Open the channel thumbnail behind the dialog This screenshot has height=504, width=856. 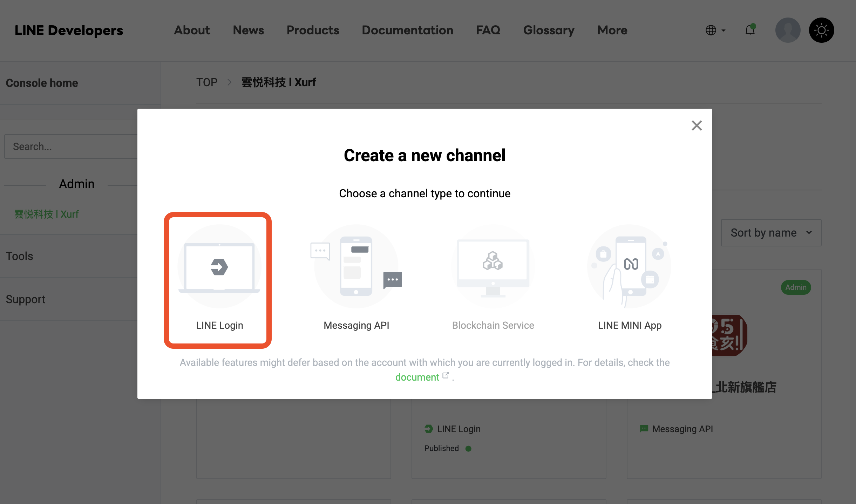coord(730,335)
